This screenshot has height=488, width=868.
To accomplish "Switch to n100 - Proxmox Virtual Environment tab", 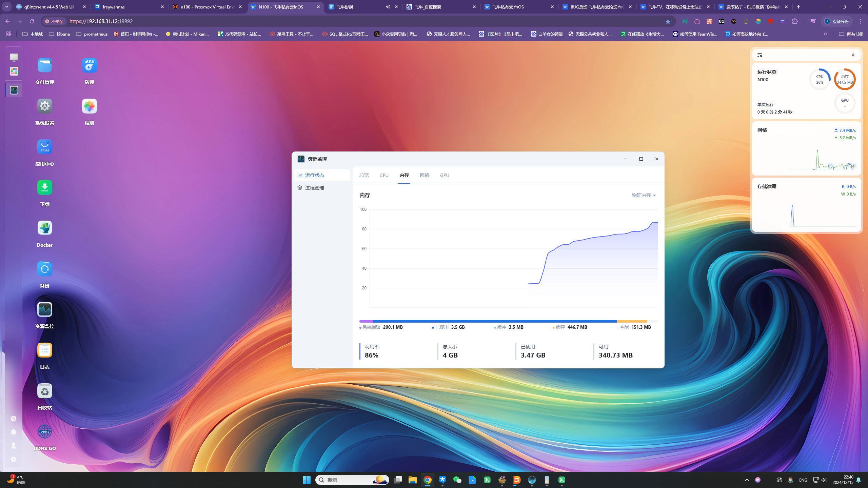I will tap(207, 7).
